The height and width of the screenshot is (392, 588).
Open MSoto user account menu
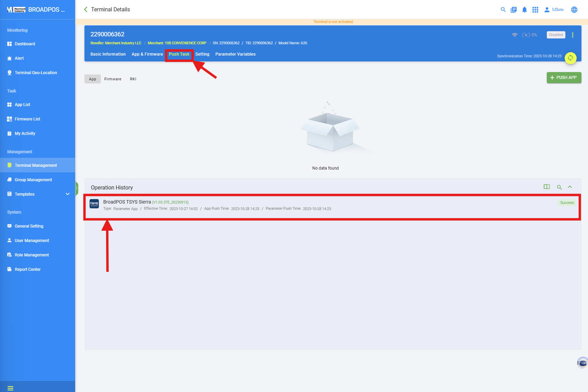click(x=554, y=10)
